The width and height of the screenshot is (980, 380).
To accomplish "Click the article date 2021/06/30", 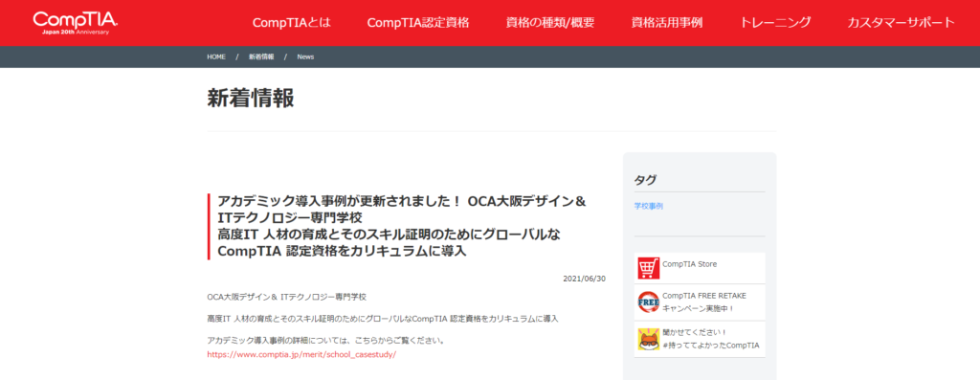I will [585, 279].
